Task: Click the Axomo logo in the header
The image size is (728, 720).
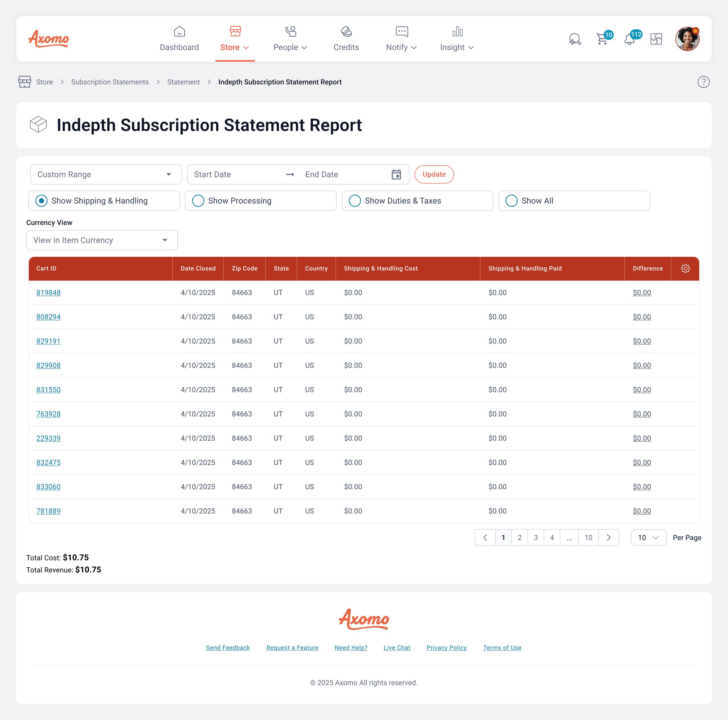Action: pyautogui.click(x=49, y=38)
